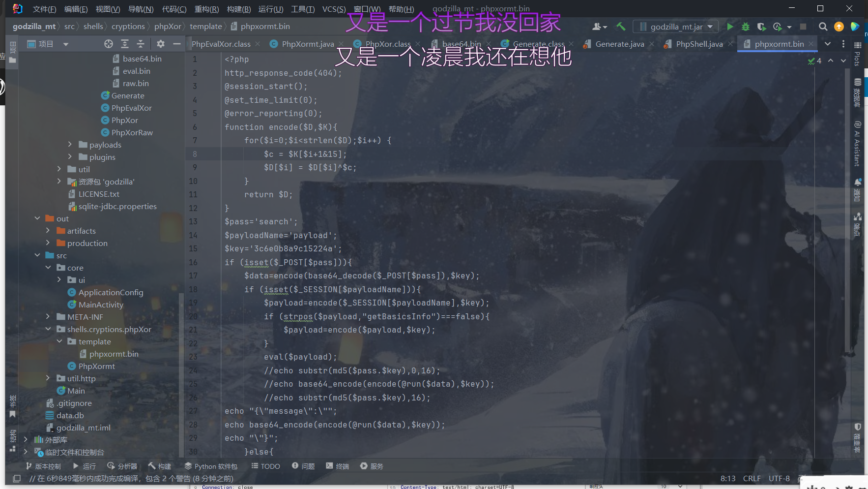Image resolution: width=868 pixels, height=489 pixels.
Task: Open project panel settings gear
Action: click(x=161, y=44)
